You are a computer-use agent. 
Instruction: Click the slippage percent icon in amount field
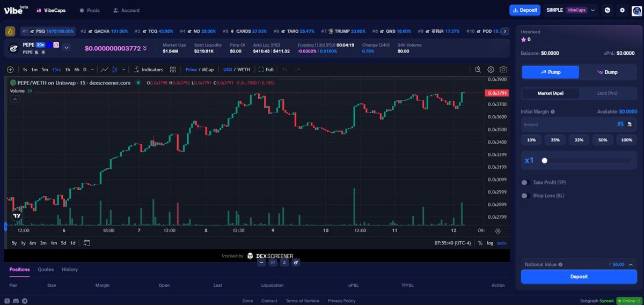click(630, 124)
